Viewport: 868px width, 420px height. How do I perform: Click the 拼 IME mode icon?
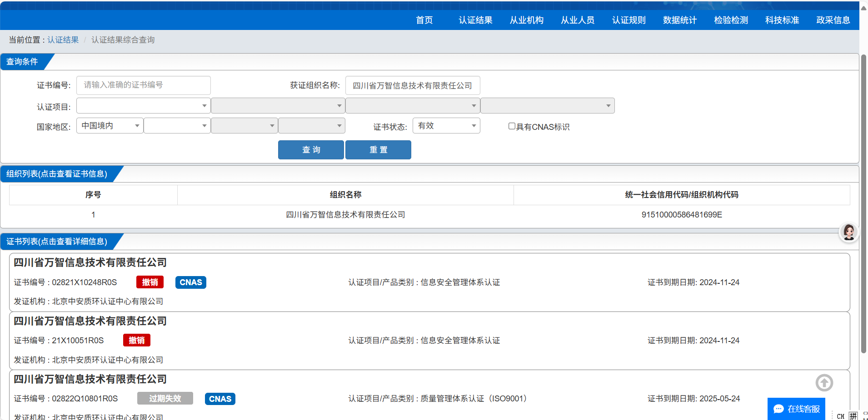pyautogui.click(x=853, y=416)
